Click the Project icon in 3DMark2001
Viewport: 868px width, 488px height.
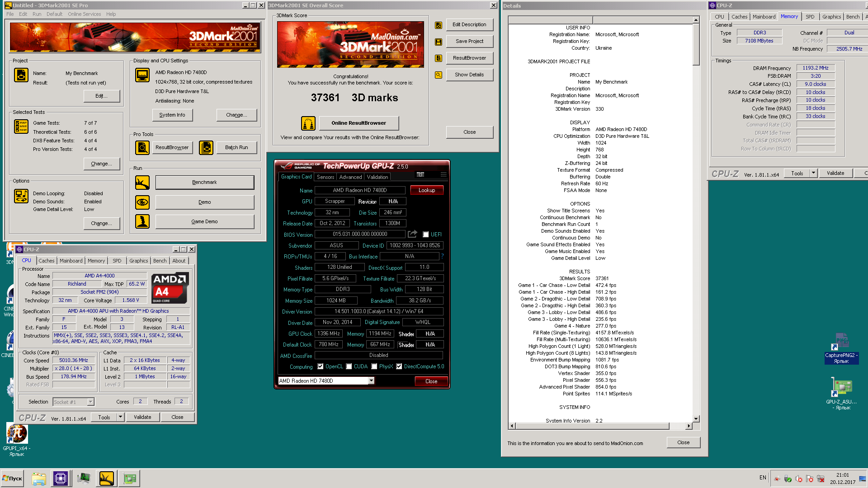click(x=21, y=75)
